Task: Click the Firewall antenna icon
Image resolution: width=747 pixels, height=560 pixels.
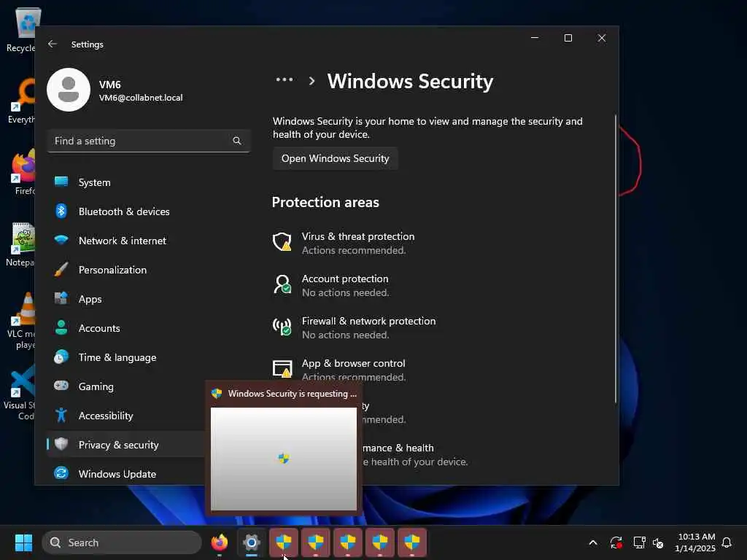Action: 282,327
